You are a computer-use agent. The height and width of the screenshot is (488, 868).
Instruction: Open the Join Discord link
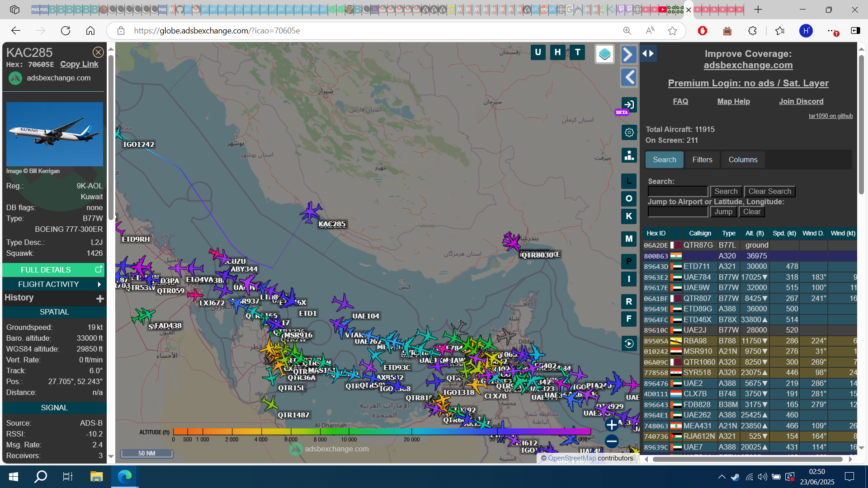(x=801, y=102)
